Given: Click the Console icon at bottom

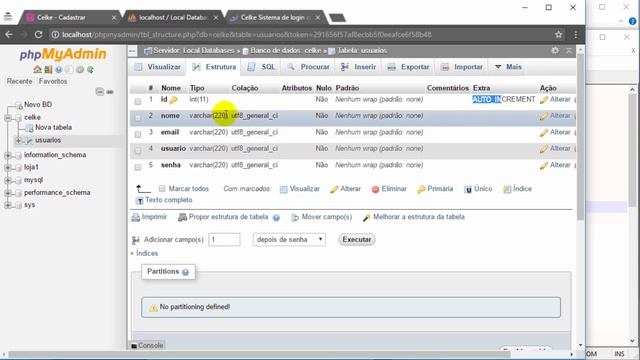Looking at the screenshot, I should tap(134, 346).
